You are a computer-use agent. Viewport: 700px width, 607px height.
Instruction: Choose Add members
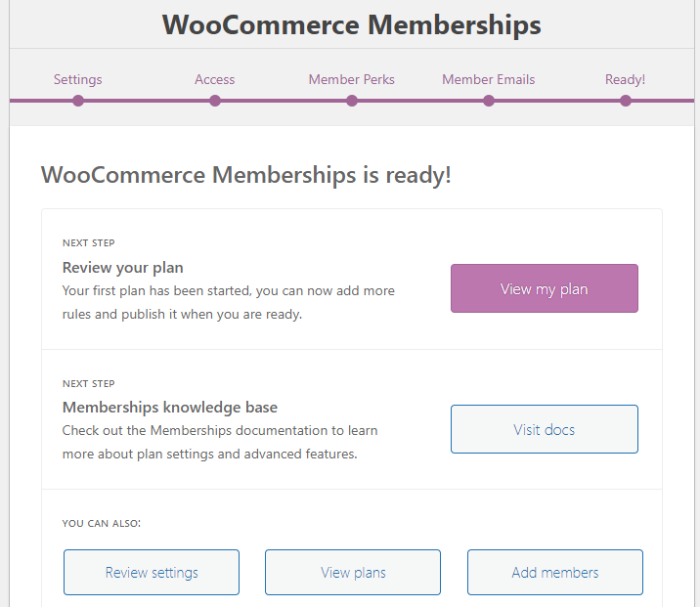pos(555,572)
